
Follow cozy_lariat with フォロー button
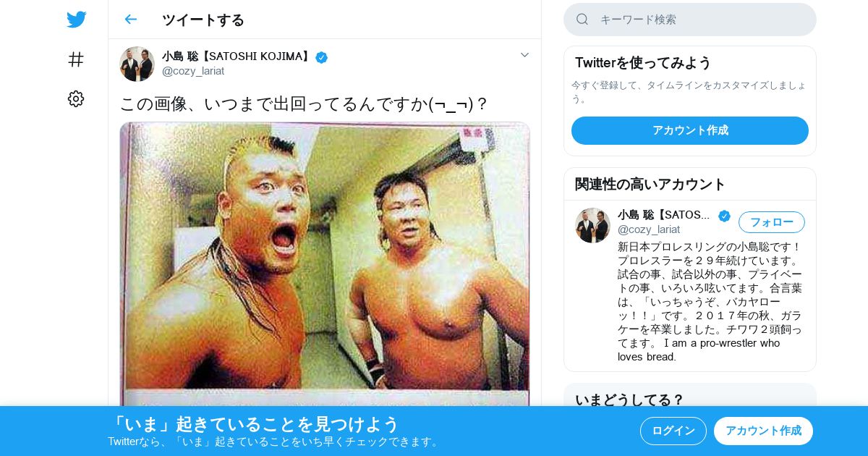click(x=771, y=222)
